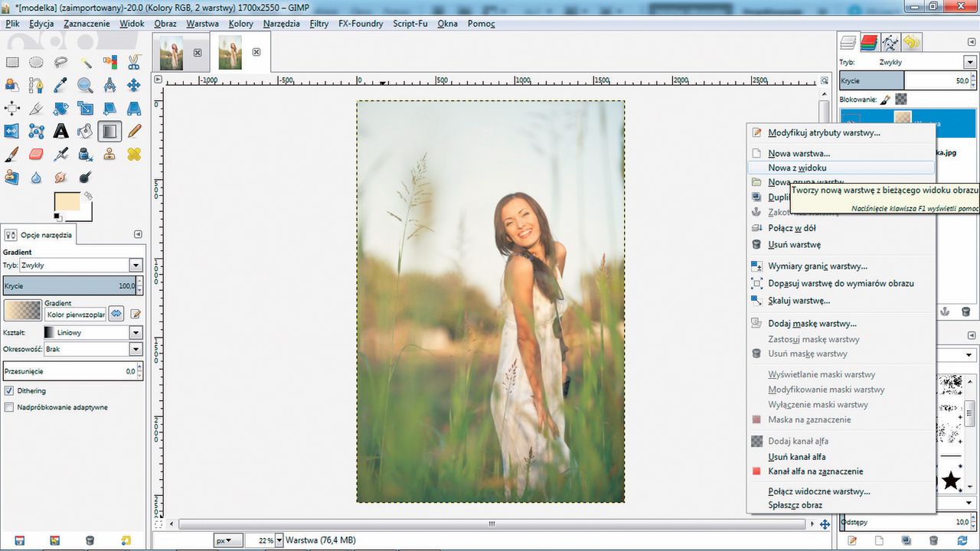The image size is (980, 551).
Task: Open the Script-Fu menu
Action: click(x=410, y=24)
